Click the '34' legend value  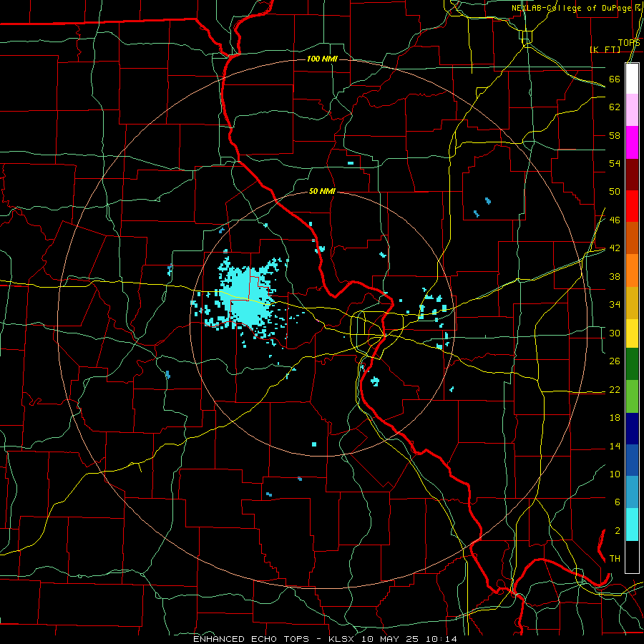615,305
